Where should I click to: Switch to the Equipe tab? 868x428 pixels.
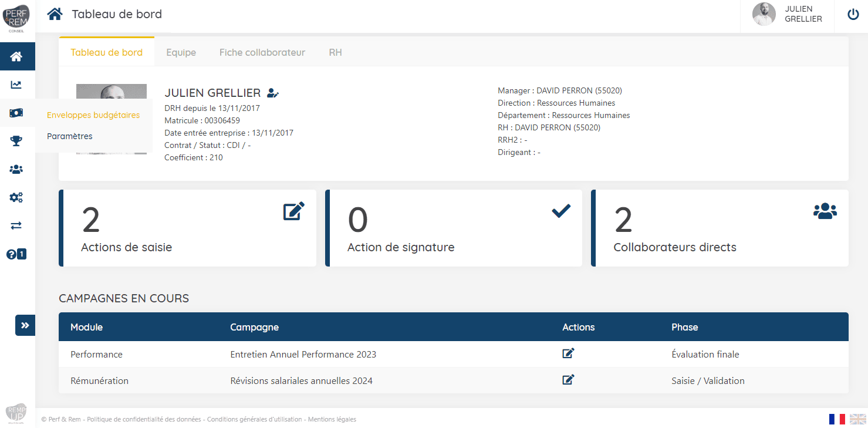181,52
